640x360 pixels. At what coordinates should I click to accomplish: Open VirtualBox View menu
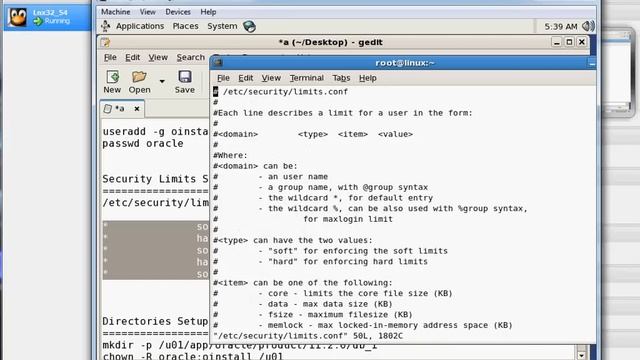pyautogui.click(x=147, y=12)
